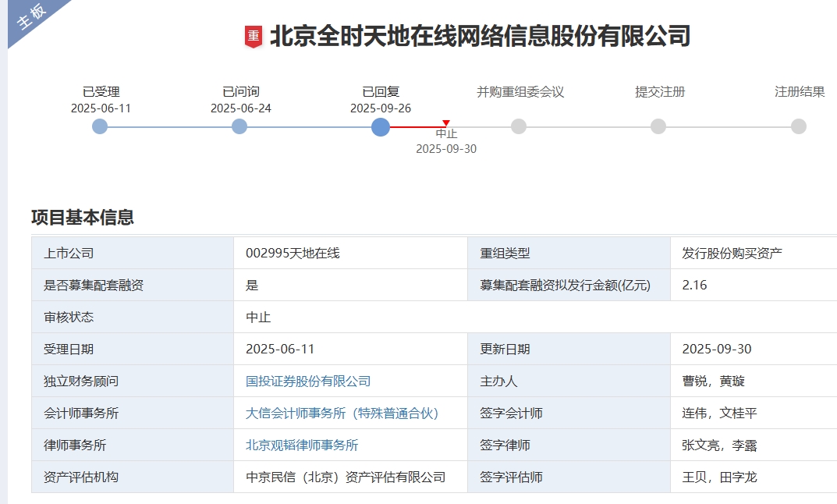This screenshot has height=504, width=837.
Task: Open the 国投证券股份有限公司 link
Action: tap(308, 382)
